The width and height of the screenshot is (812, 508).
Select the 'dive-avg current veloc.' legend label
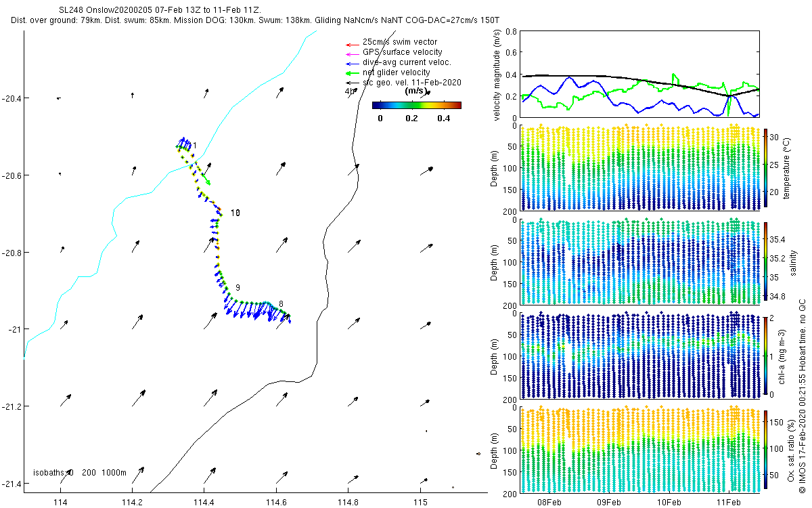click(x=407, y=62)
